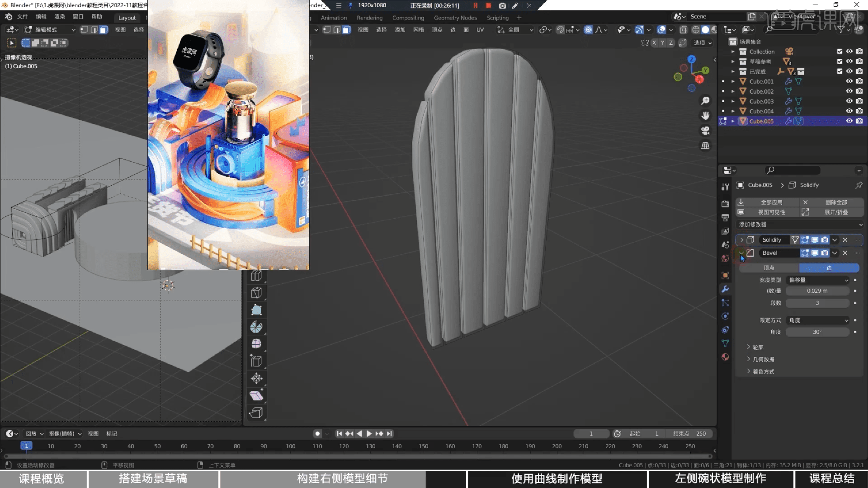The image size is (868, 488).
Task: Click 视图可见性 button
Action: (x=767, y=212)
